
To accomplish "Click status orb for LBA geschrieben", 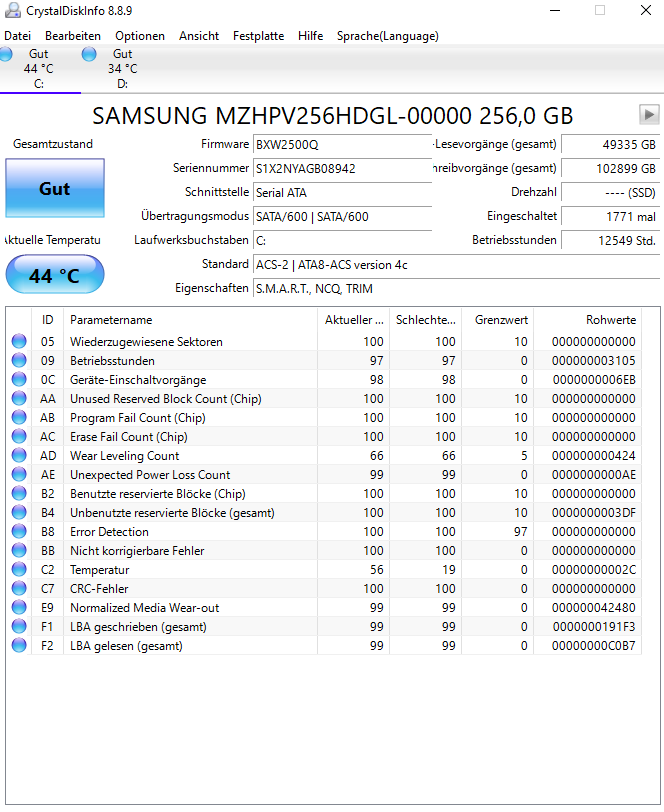I will pos(19,626).
